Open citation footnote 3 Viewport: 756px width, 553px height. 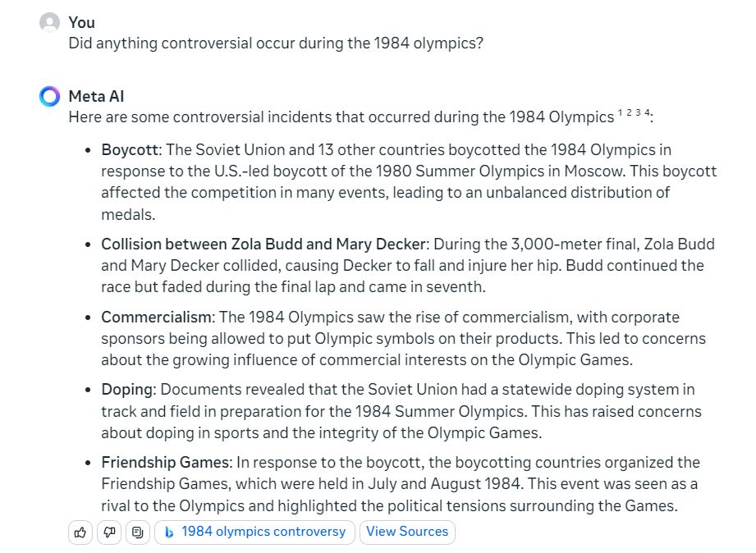pyautogui.click(x=638, y=112)
